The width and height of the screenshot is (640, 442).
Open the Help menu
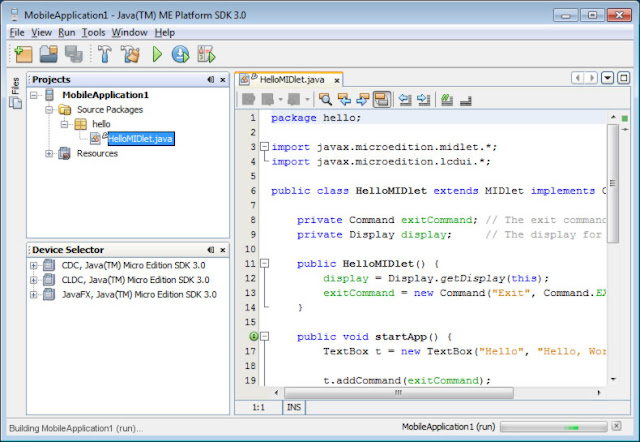click(164, 32)
